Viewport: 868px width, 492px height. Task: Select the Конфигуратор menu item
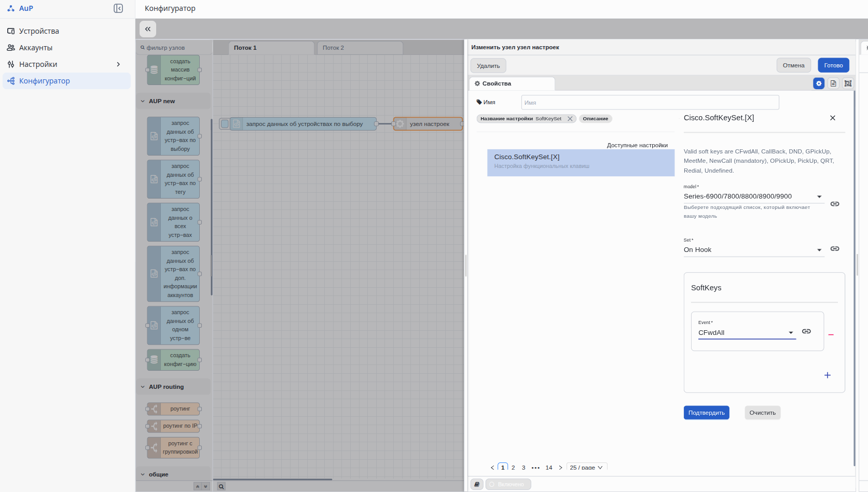click(x=67, y=81)
